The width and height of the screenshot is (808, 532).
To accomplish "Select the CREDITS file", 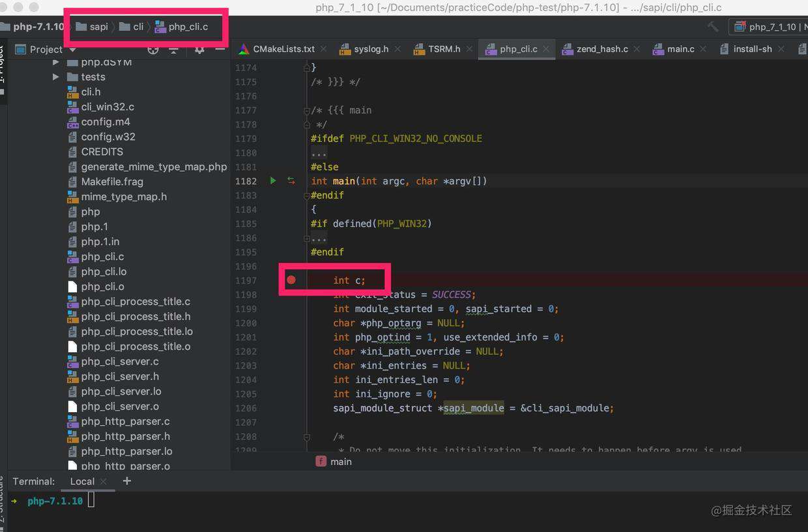I will click(x=102, y=152).
